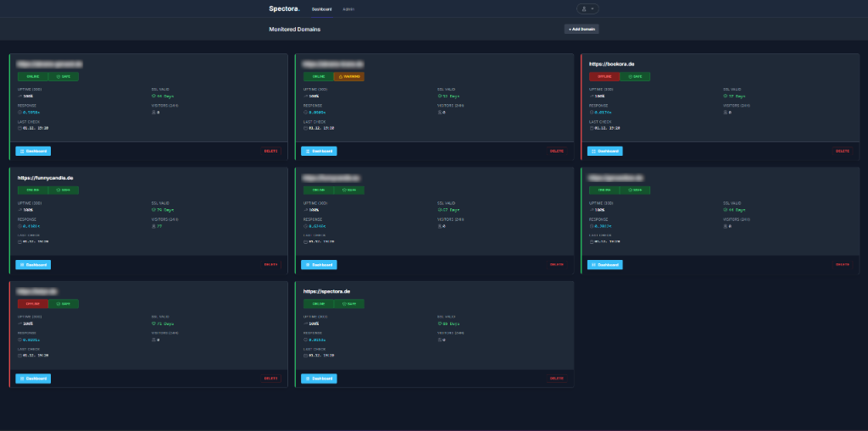Viewport: 868px width, 431px height.
Task: Click the SAFE shield badge on bookora.de
Action: (x=635, y=76)
